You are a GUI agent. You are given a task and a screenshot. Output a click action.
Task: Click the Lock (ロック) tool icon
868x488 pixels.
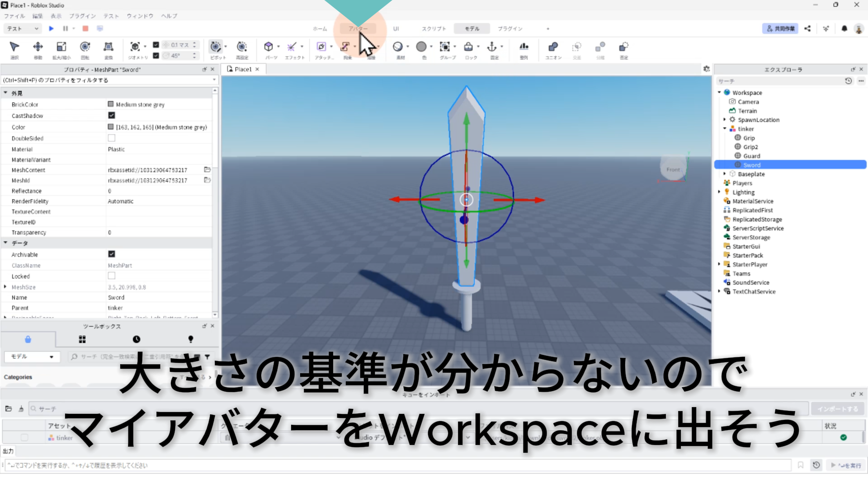tap(468, 47)
